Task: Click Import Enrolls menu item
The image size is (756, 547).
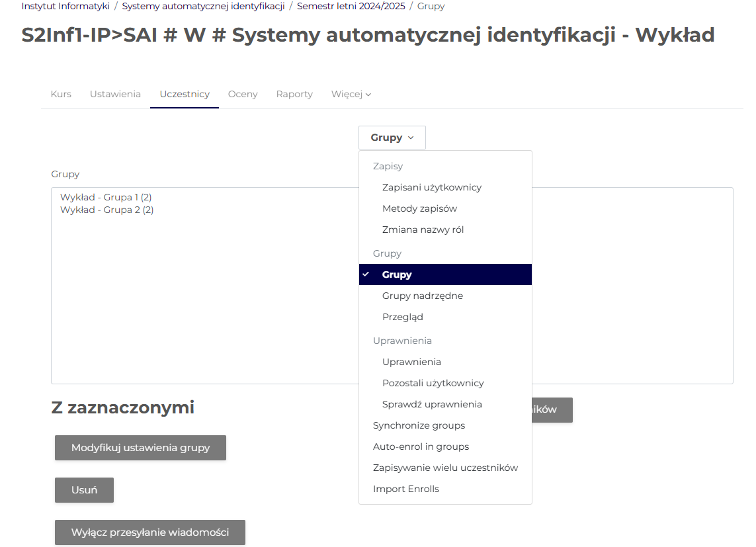Action: point(405,489)
